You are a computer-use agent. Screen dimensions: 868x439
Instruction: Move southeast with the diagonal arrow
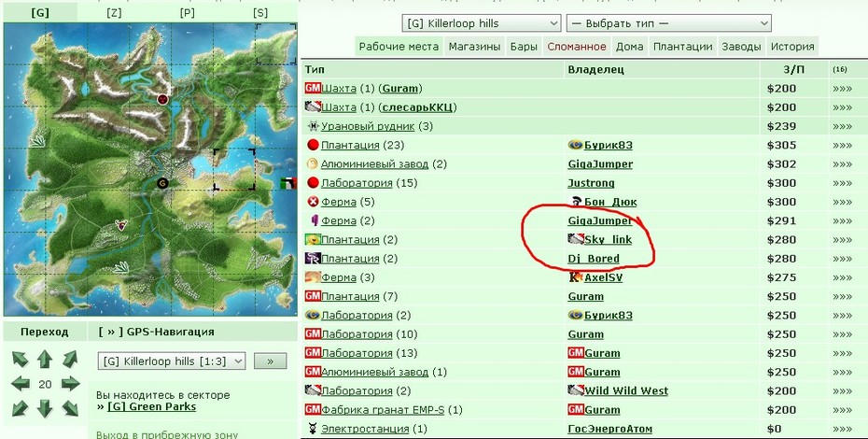70,408
